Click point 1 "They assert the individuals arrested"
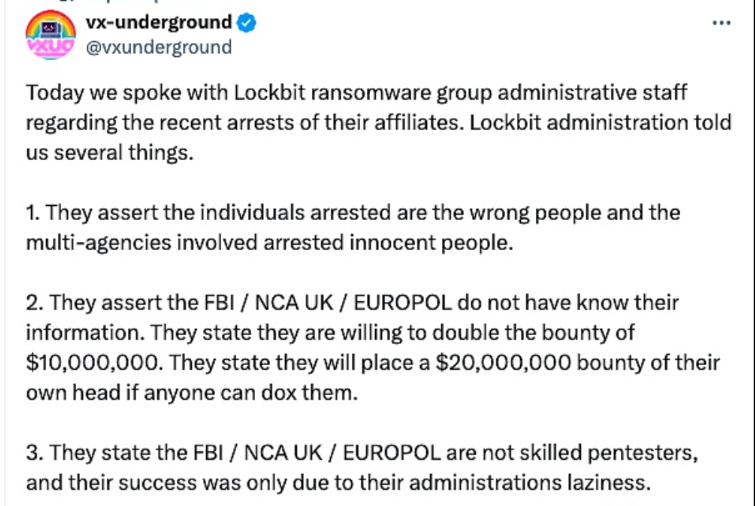Screen dimensions: 755x506 197,213
